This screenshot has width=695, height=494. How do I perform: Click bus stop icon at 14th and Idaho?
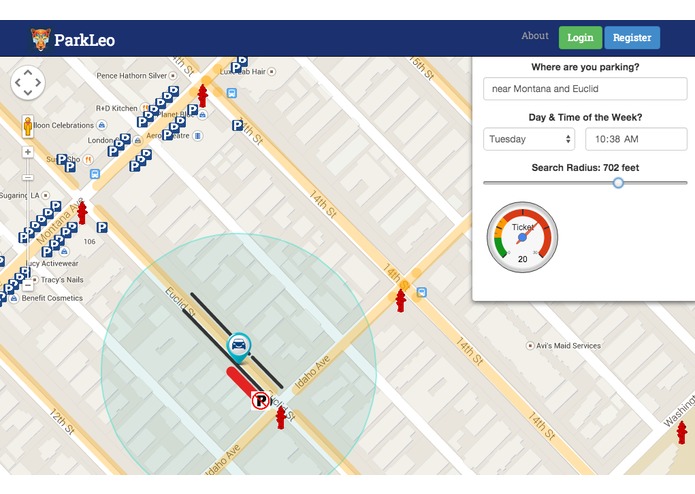(422, 292)
